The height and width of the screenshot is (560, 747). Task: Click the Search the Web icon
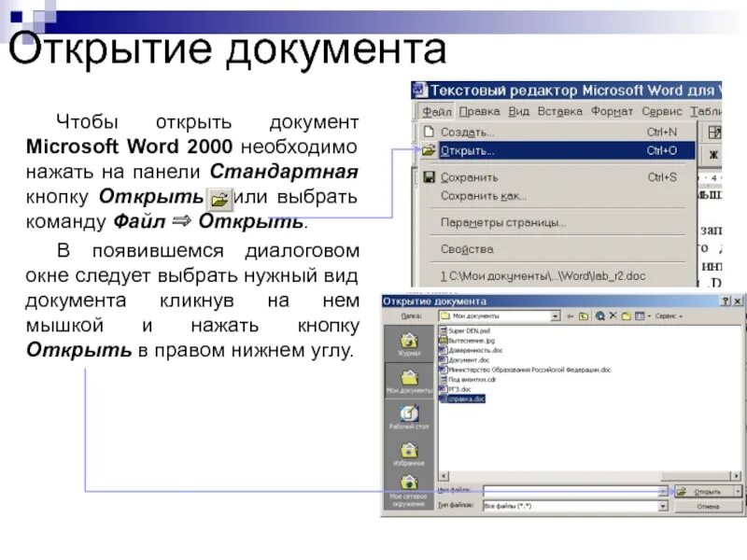pyautogui.click(x=600, y=316)
